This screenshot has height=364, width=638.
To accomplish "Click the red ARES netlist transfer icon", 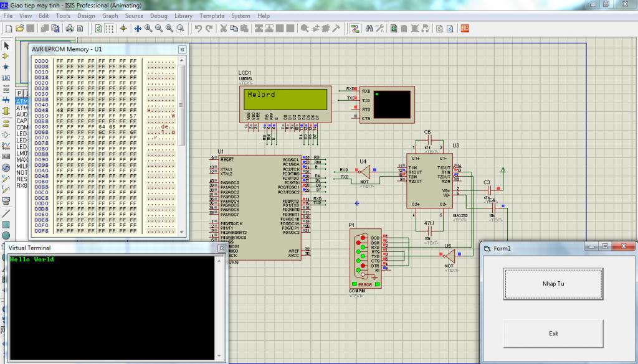I will [x=465, y=28].
